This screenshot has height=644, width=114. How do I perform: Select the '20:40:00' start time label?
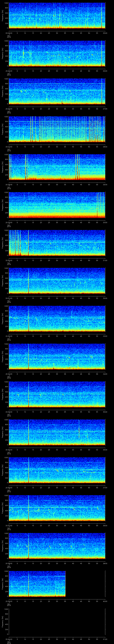(9, 639)
